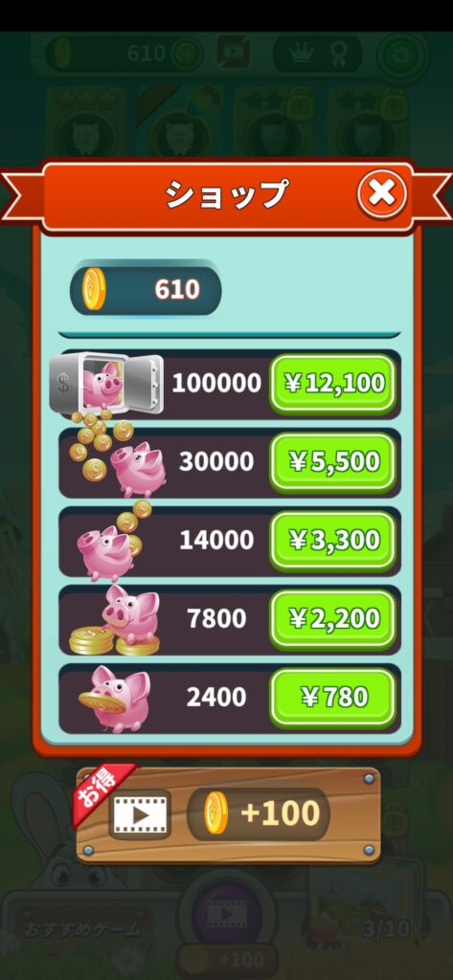Close the ショップ shop dialog
Screen dimensions: 453x980
tap(382, 194)
